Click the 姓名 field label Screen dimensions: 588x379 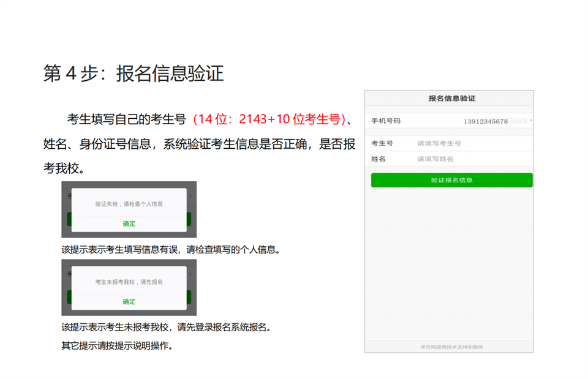pos(379,159)
